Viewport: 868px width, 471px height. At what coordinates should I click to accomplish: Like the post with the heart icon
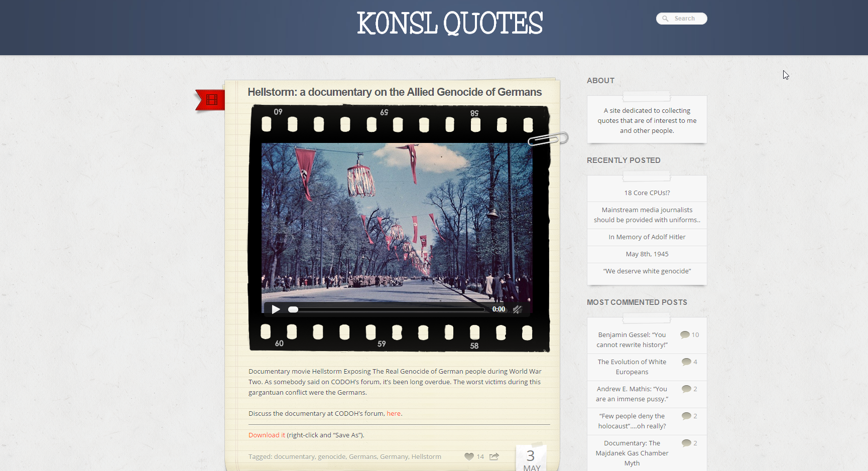pos(469,456)
